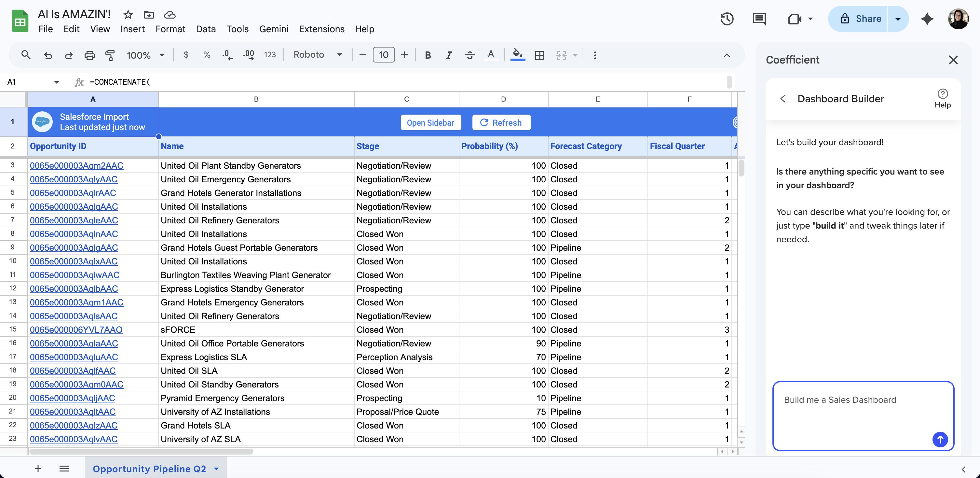Screen dimensions: 980x478
Task: Star the document AI Is AMAZIN'!
Action: point(128,14)
